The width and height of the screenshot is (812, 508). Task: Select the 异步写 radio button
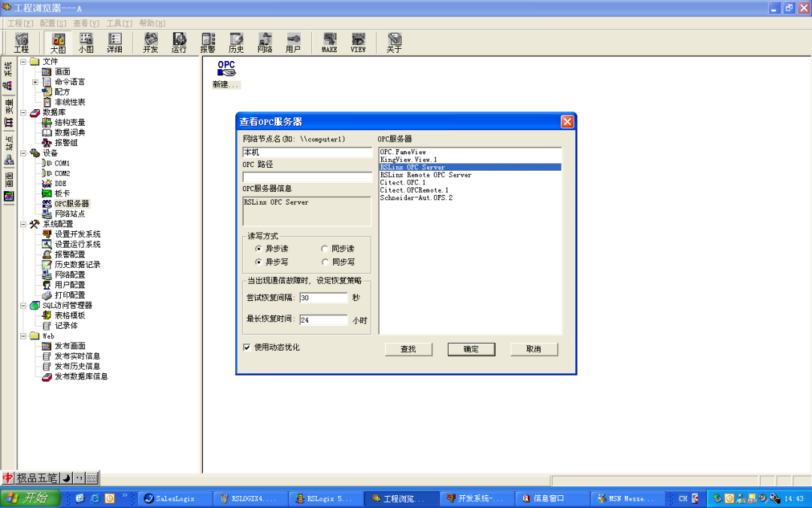point(259,262)
